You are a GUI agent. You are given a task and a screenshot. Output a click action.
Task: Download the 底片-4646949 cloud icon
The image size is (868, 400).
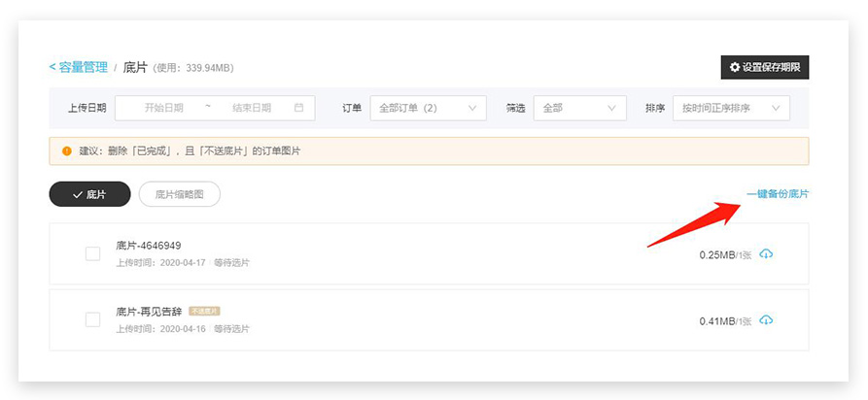click(x=766, y=254)
